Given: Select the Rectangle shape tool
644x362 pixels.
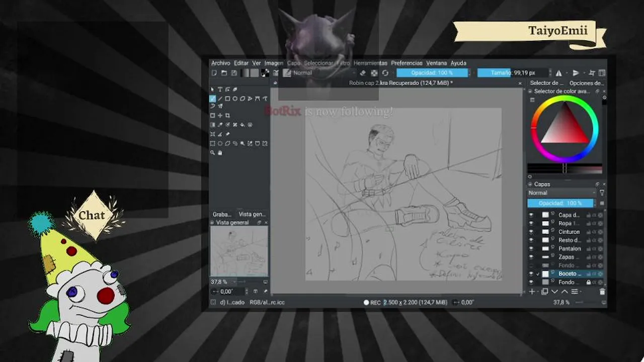Looking at the screenshot, I should click(x=227, y=99).
